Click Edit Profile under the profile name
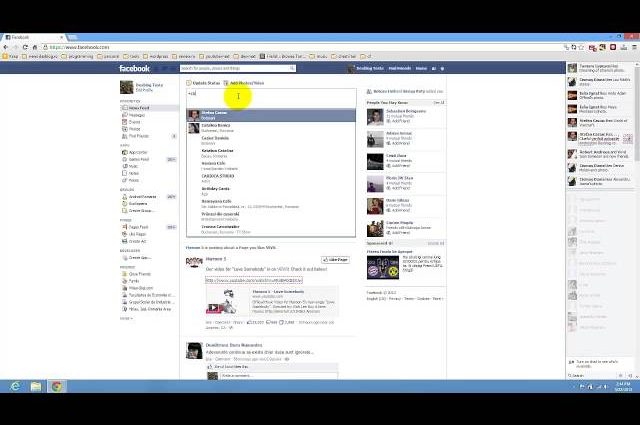The width and height of the screenshot is (640, 425). (144, 90)
